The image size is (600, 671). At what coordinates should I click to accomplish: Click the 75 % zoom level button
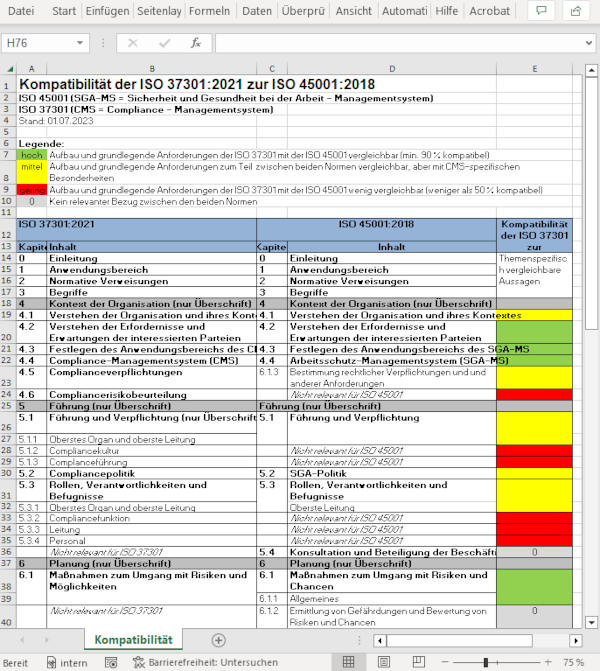(573, 662)
